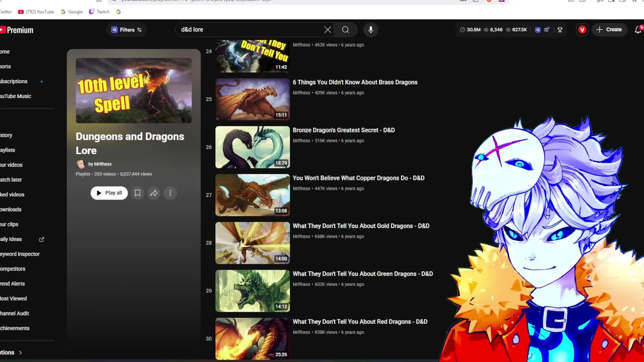644x362 pixels.
Task: Open the Green Dragons video thumbnail
Action: [253, 291]
